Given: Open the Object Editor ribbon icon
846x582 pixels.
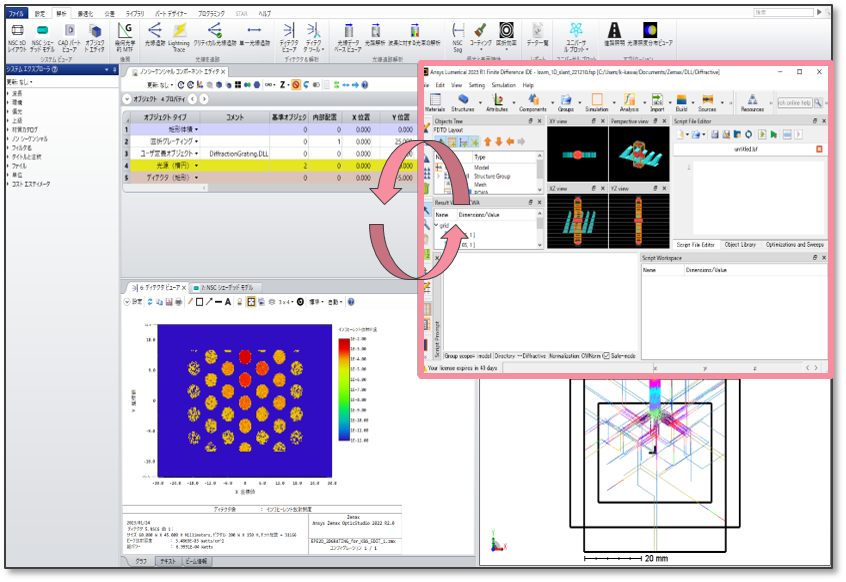Looking at the screenshot, I should pos(95,37).
